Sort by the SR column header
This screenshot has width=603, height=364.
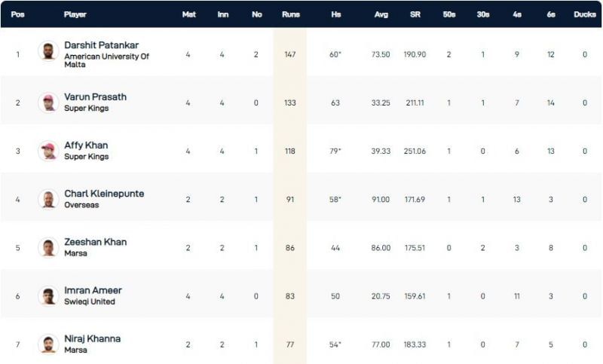415,14
